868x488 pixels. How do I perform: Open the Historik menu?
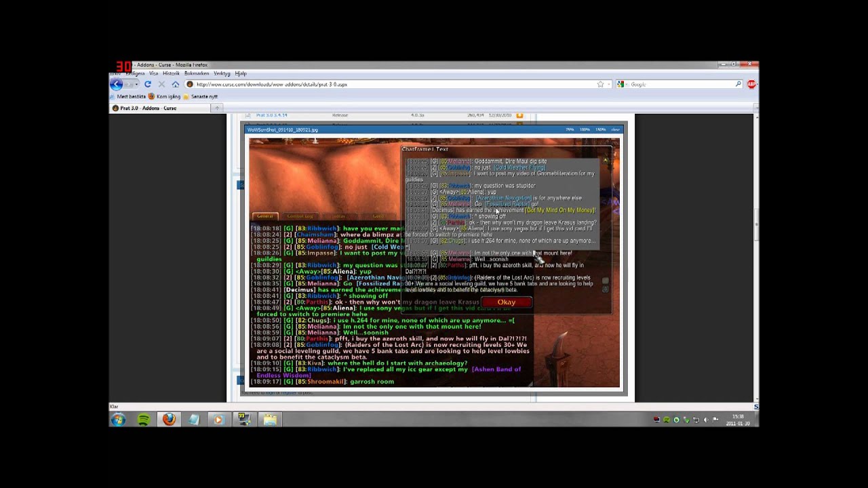click(171, 73)
